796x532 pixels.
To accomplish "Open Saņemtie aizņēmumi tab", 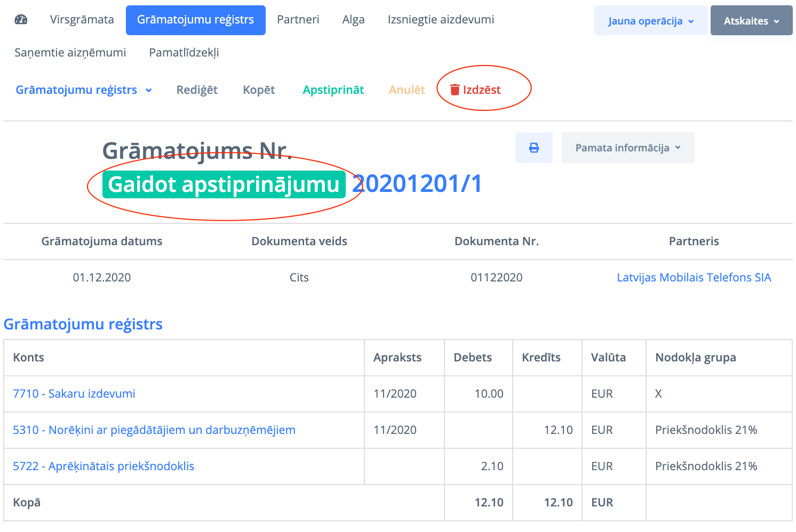I will 70,53.
